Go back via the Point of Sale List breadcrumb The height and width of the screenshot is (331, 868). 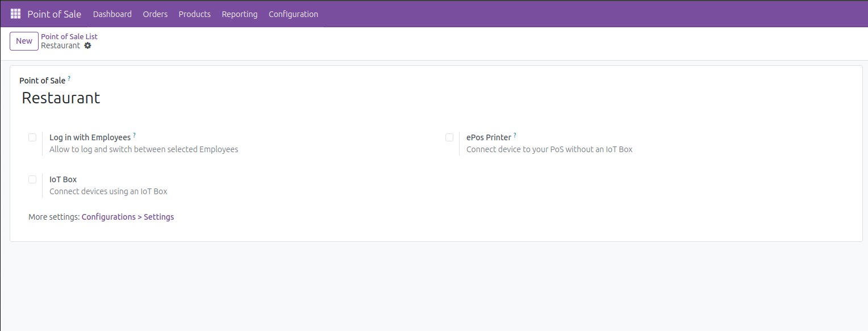click(69, 36)
